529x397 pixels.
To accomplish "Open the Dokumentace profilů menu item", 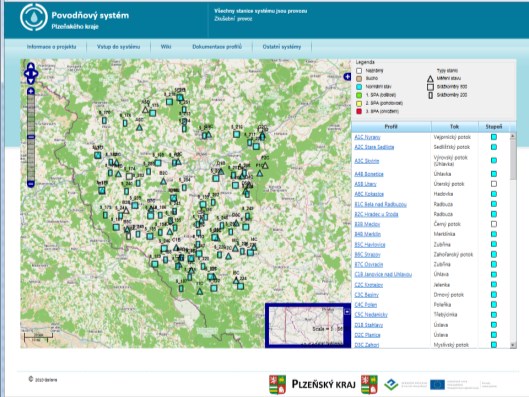I will 217,47.
